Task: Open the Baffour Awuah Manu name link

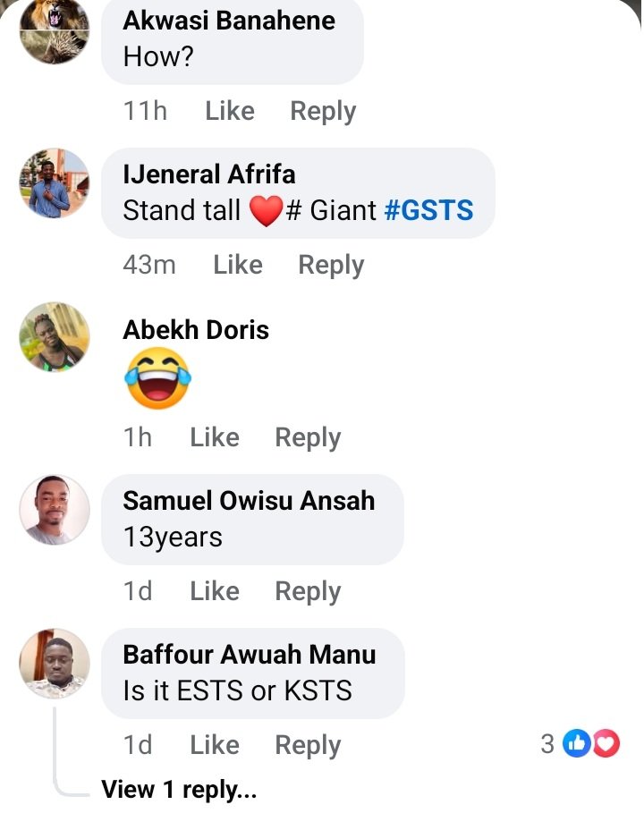Action: [x=250, y=655]
